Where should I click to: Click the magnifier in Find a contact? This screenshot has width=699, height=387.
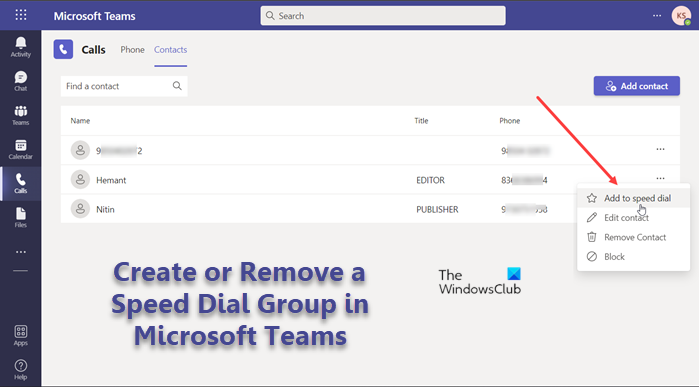point(177,86)
